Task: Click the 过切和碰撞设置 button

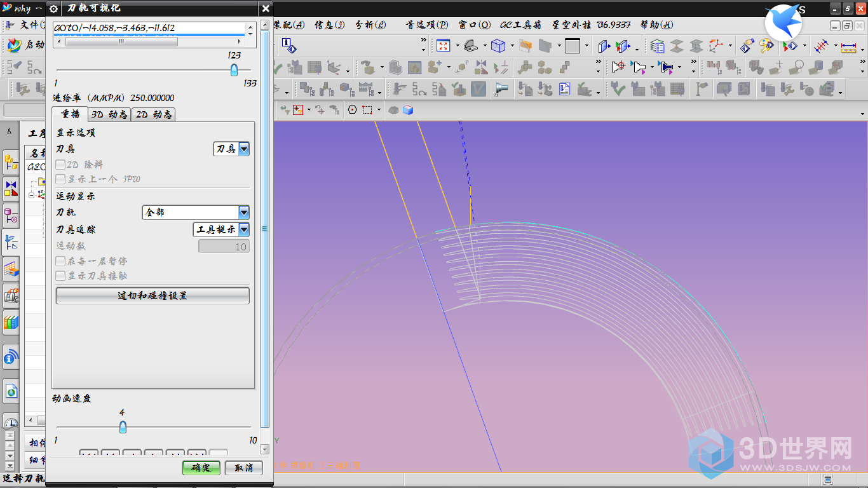Action: (153, 295)
